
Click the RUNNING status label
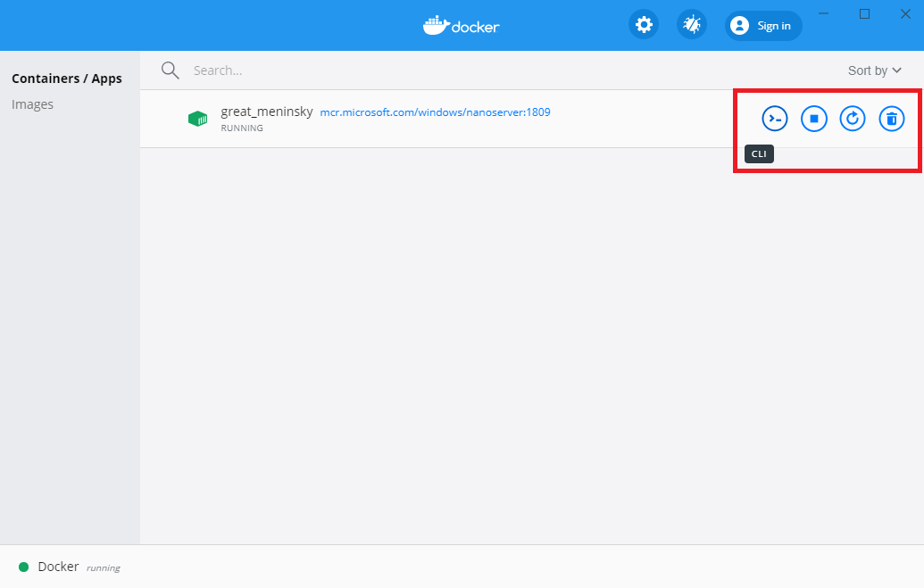click(242, 128)
